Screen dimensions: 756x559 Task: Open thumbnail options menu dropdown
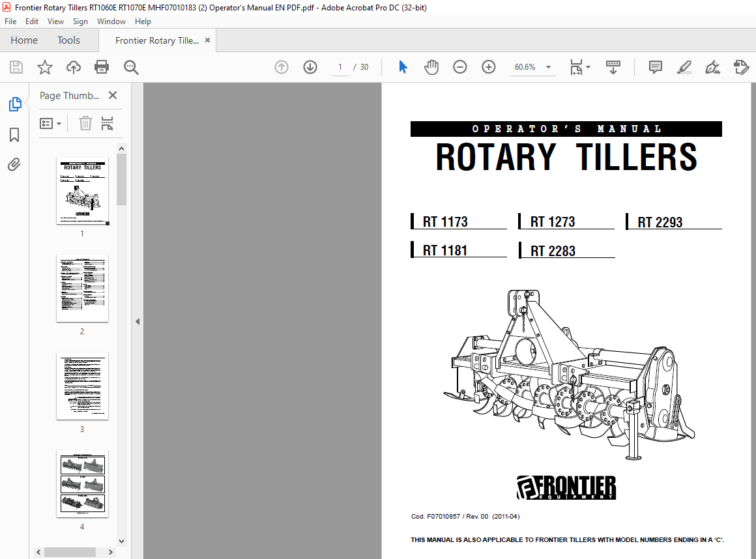[51, 124]
